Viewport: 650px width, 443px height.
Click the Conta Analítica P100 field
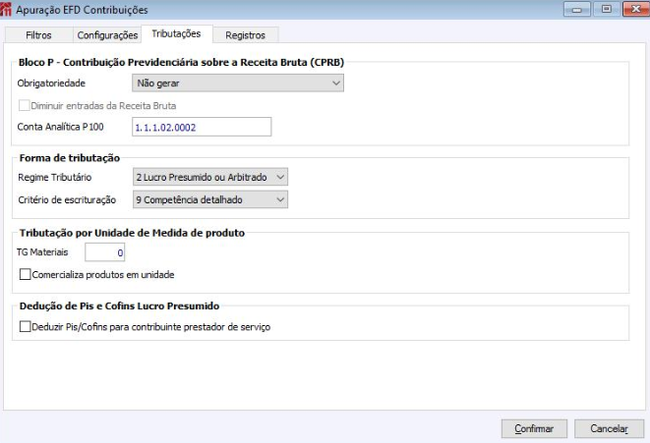pyautogui.click(x=202, y=127)
